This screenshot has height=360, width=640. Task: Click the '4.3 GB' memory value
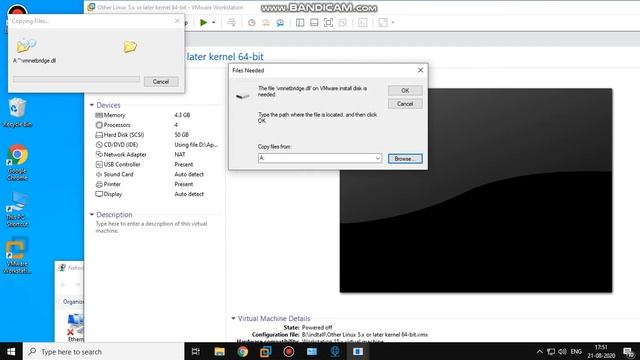pyautogui.click(x=182, y=115)
